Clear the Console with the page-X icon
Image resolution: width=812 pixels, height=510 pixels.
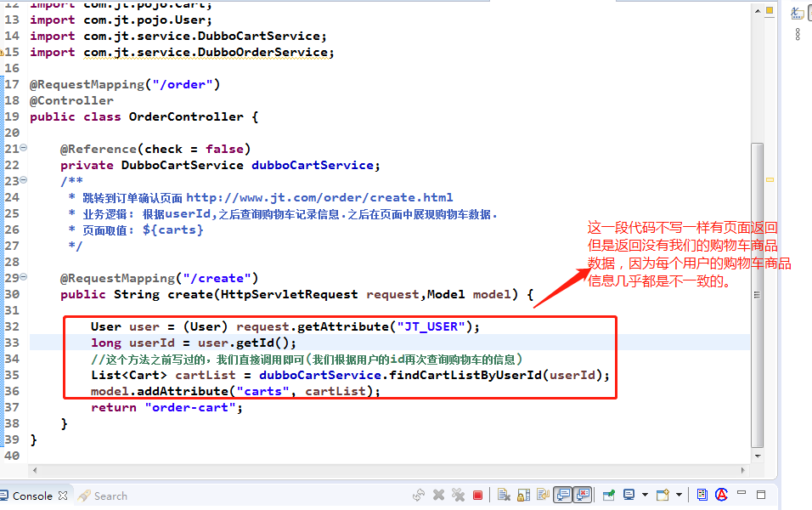pos(504,496)
